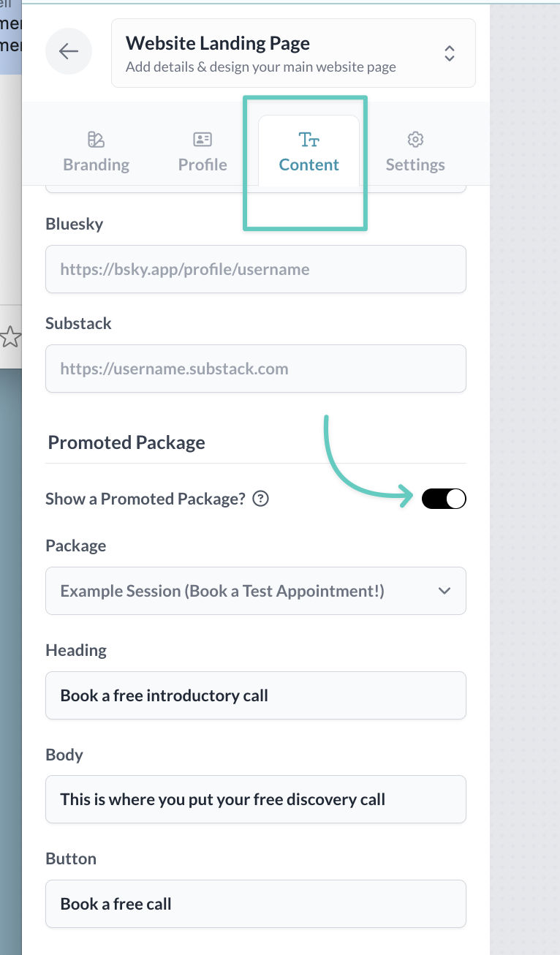Click the star icon at left edge
Image resolution: width=560 pixels, height=955 pixels.
[x=10, y=337]
